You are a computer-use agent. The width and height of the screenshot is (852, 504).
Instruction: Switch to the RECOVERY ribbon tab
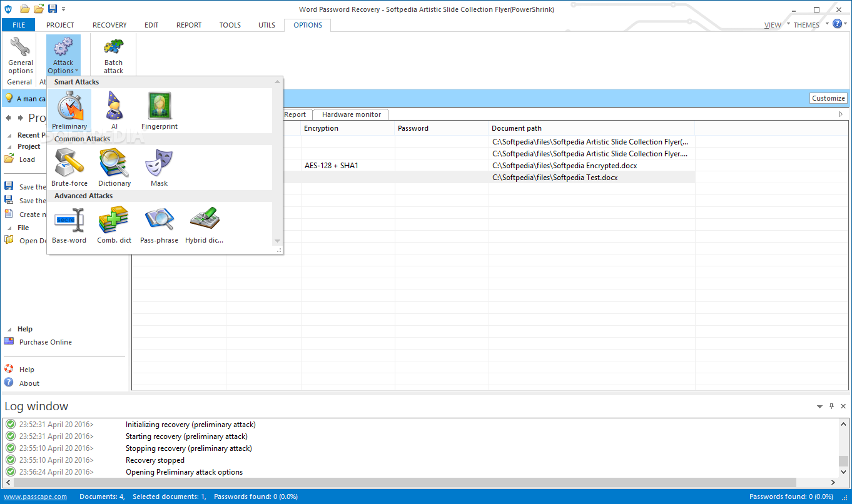pyautogui.click(x=109, y=25)
